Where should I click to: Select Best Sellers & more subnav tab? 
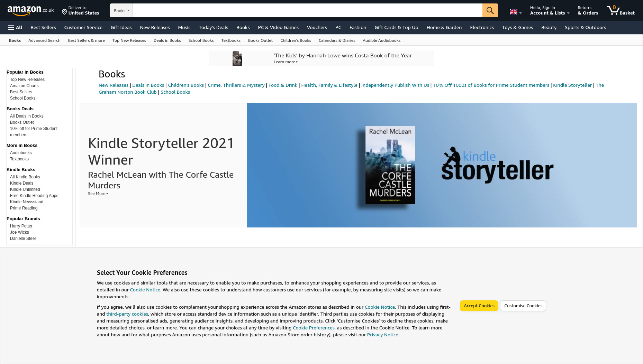[x=87, y=40]
